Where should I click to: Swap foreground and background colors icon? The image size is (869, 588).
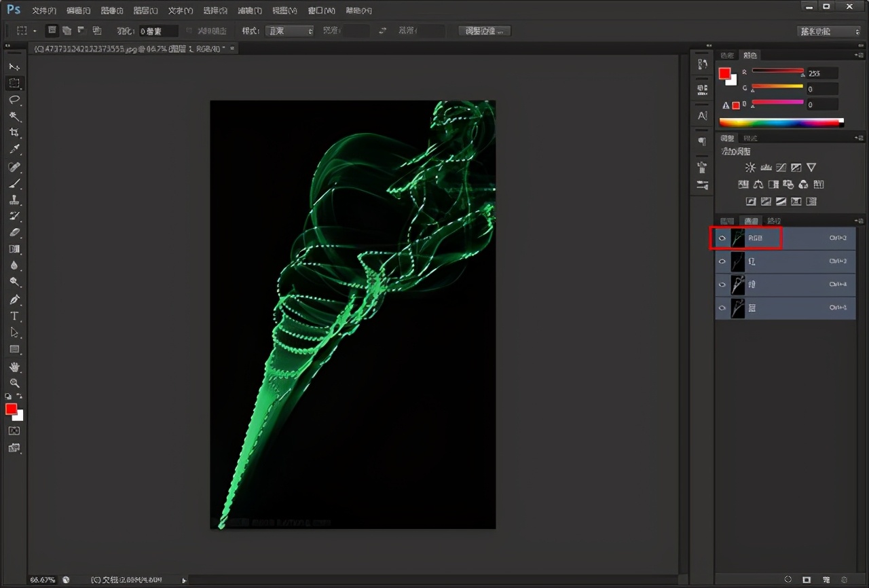point(20,397)
